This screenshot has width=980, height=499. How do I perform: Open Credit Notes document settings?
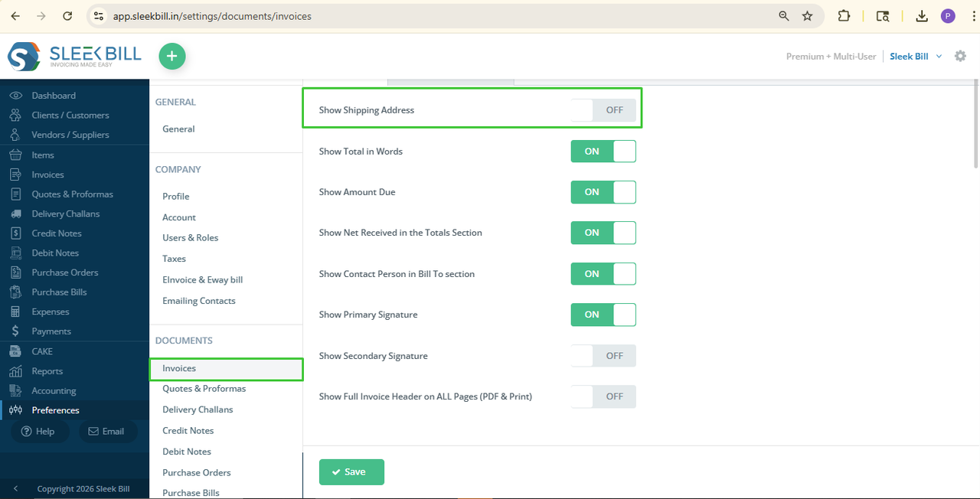point(188,431)
